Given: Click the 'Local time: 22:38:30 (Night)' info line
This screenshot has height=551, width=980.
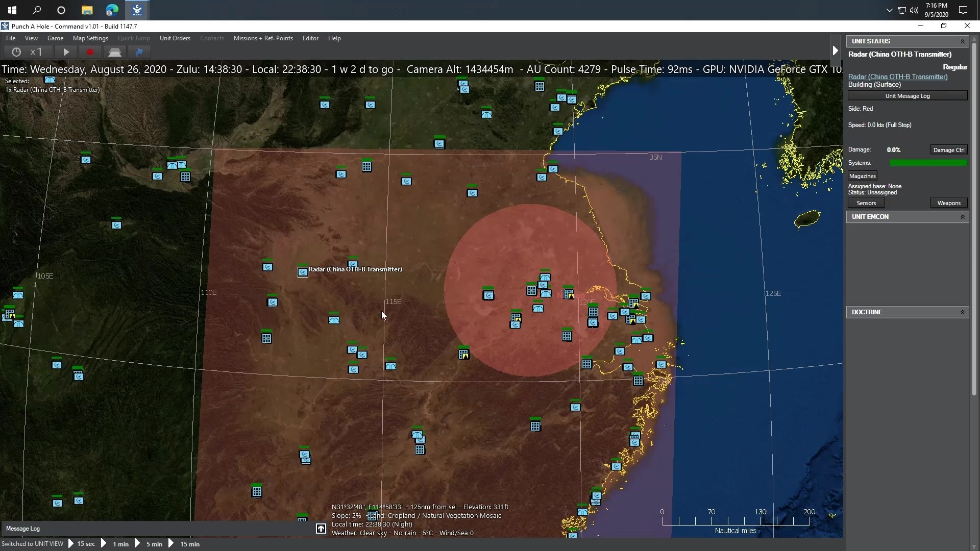Looking at the screenshot, I should click(x=372, y=524).
